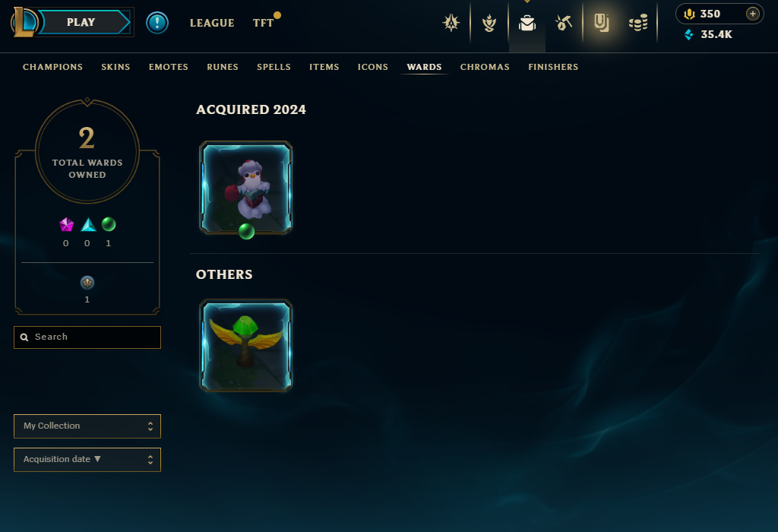This screenshot has width=778, height=532.
Task: Click the blue triangle rarity filter
Action: 88,225
